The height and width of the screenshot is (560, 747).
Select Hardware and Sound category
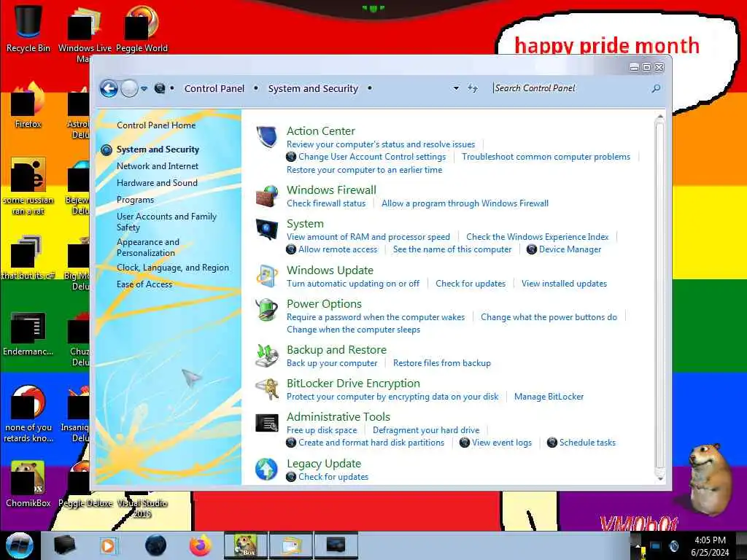(158, 183)
